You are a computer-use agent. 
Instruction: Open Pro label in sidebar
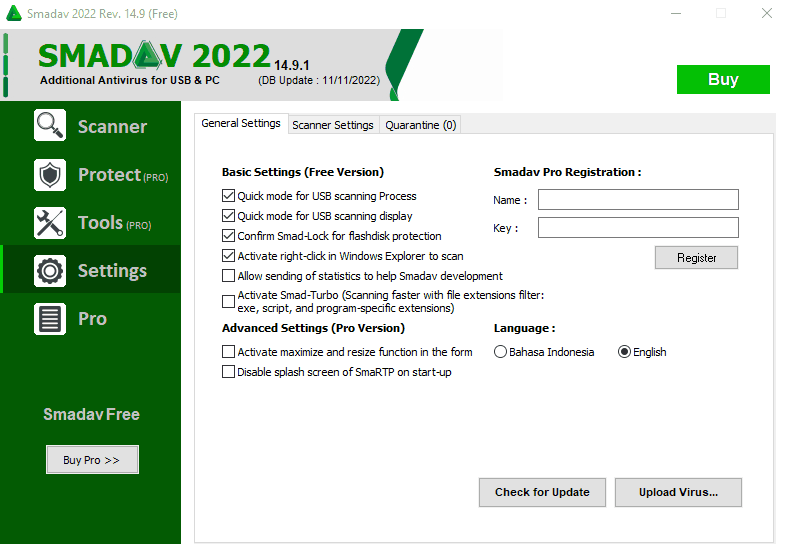pos(93,319)
